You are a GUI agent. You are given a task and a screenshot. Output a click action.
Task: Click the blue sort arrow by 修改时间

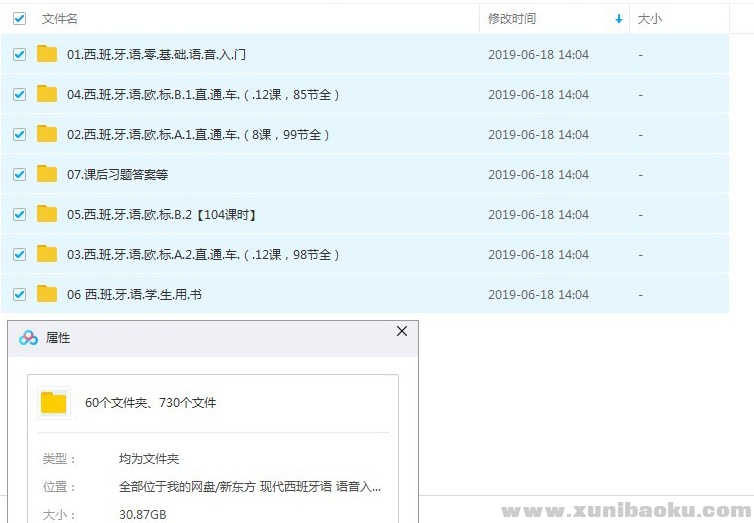click(618, 19)
